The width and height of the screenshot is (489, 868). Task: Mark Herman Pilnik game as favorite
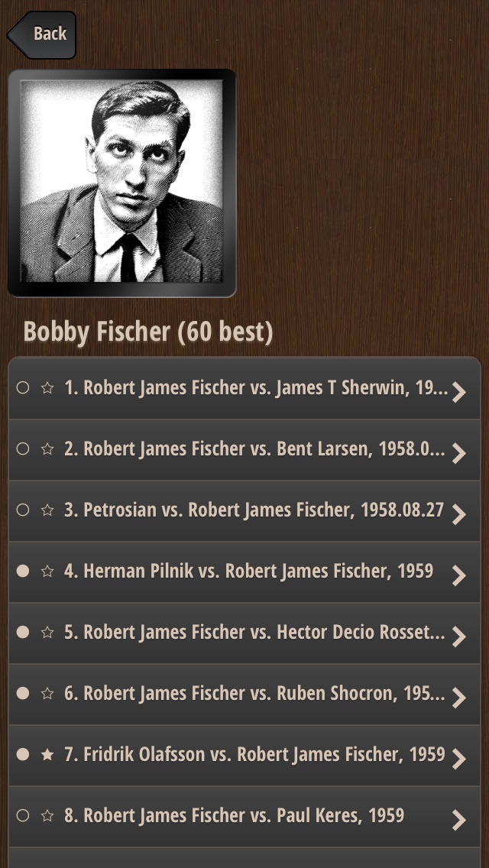(x=47, y=571)
